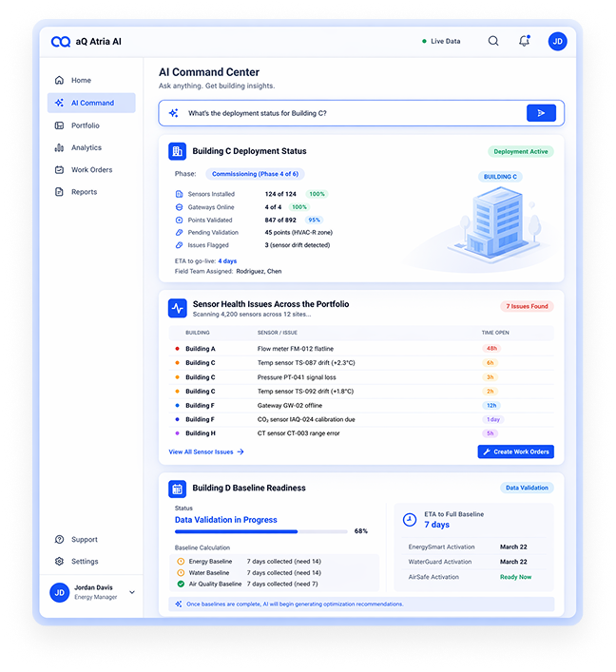Click the ETA to Full Baseline clock icon

coord(410,519)
